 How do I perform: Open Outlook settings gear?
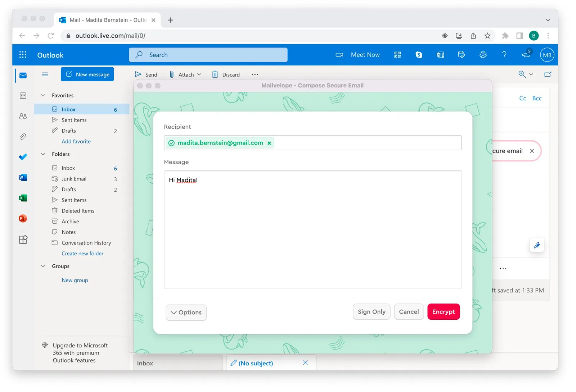[483, 55]
